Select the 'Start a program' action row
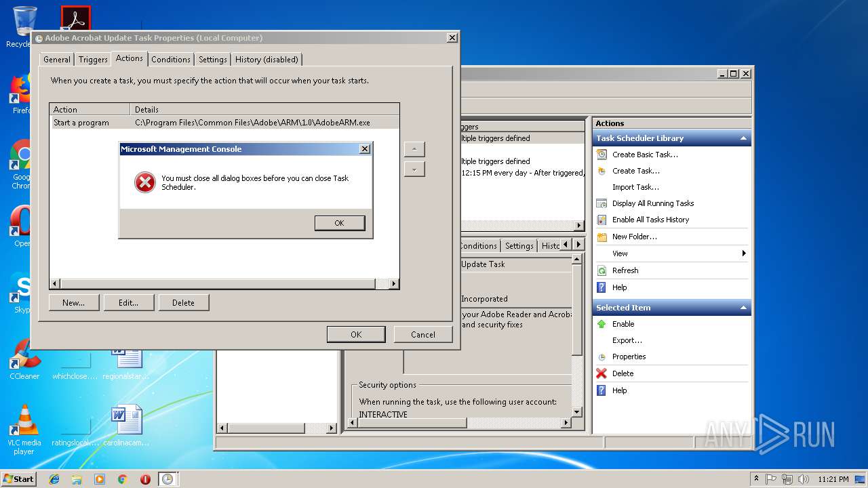 224,123
